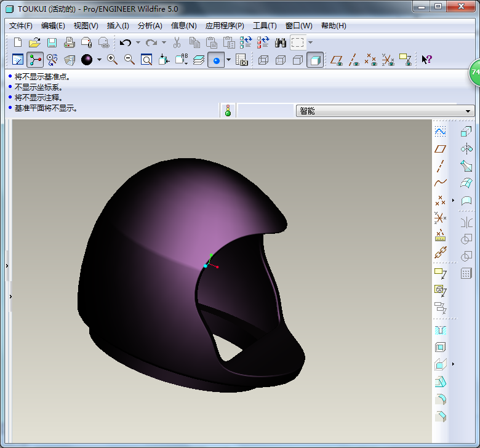Toggle coordinate systems visibility
This screenshot has width=480, height=448.
click(388, 60)
